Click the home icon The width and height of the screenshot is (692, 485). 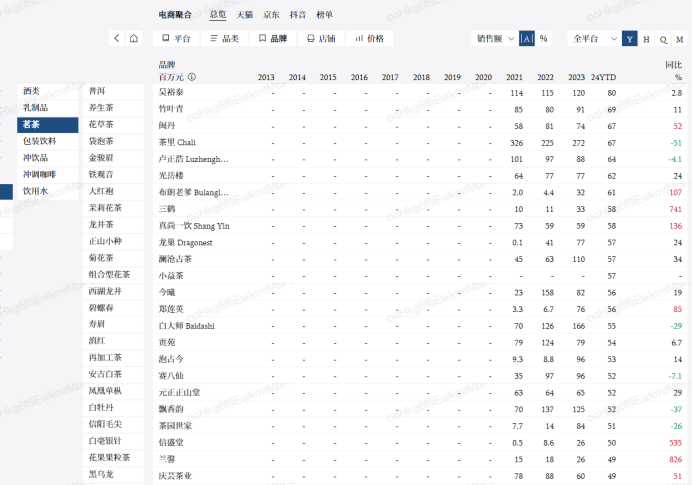click(135, 38)
